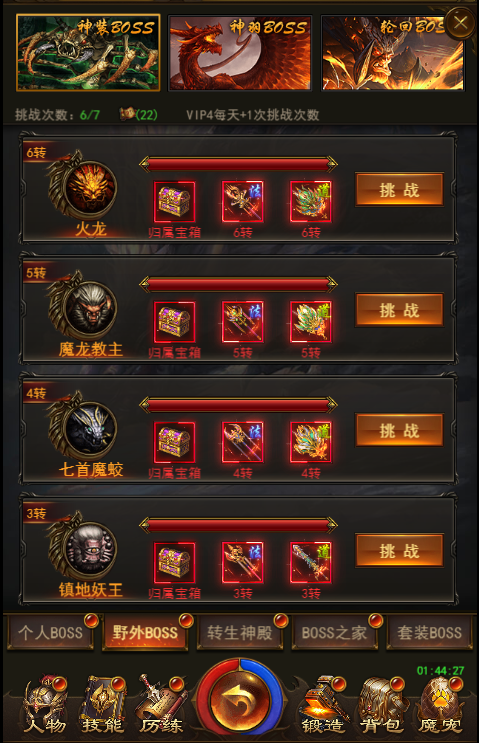Viewport: 479px width, 743px height.
Task: Click the 归属宝箱 chest under 魔龙教主
Action: pos(174,321)
